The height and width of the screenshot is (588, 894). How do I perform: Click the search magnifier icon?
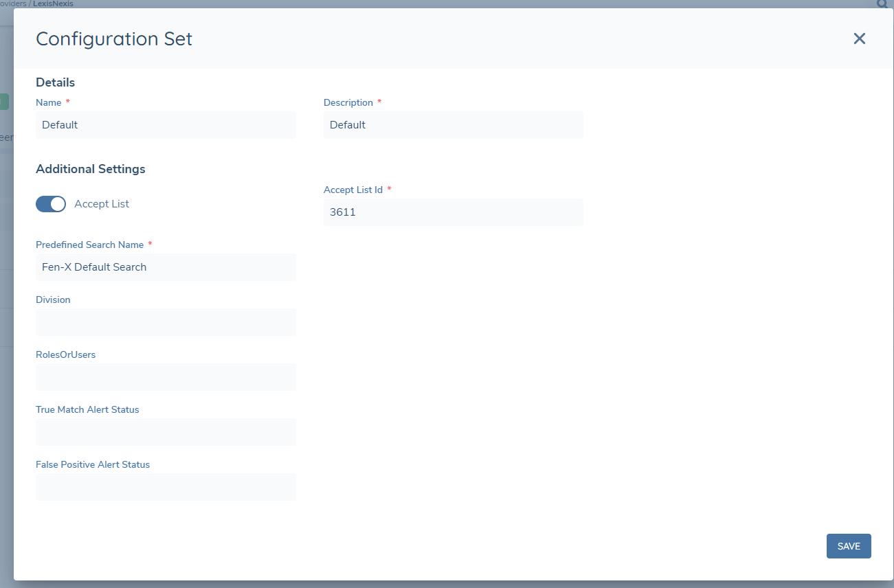click(x=882, y=4)
